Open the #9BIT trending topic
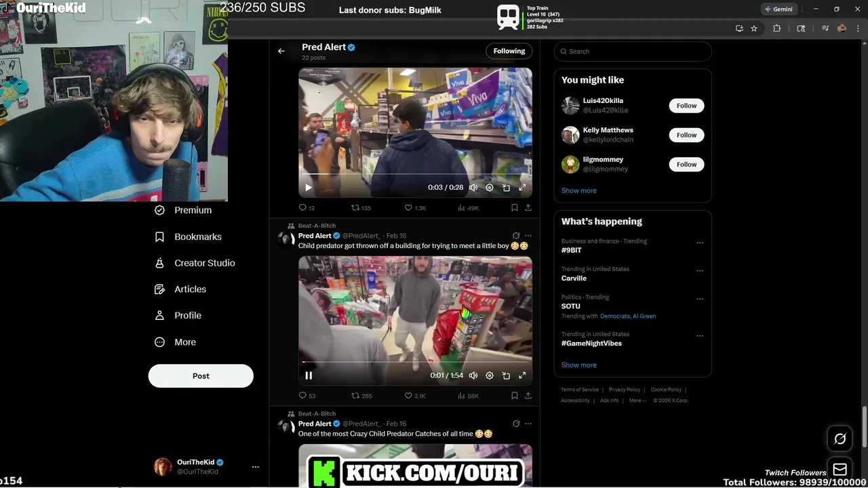Screen dimensions: 868x488 572,250
